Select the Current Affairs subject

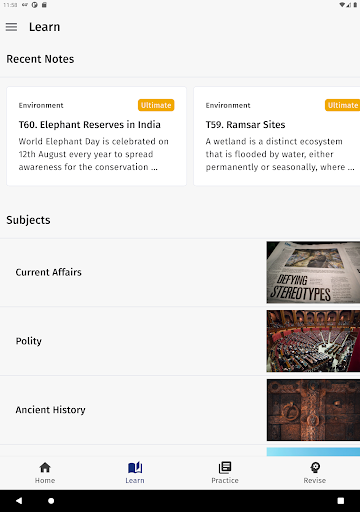(180, 272)
